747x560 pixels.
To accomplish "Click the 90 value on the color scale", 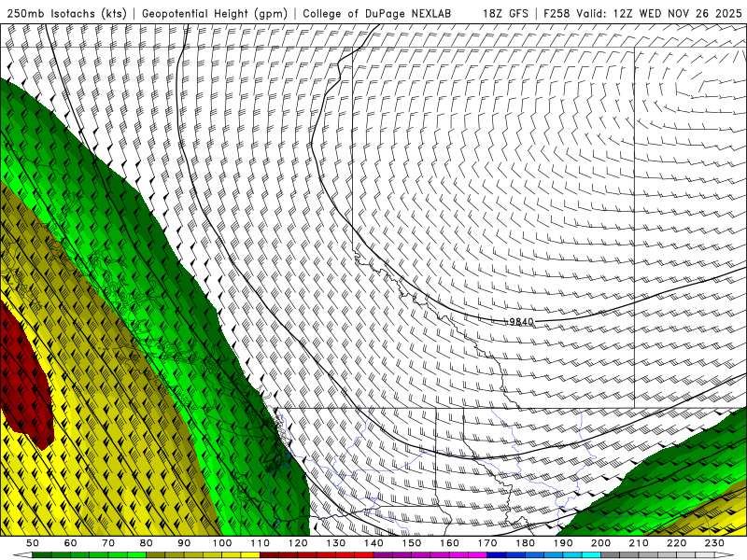I will (x=184, y=543).
